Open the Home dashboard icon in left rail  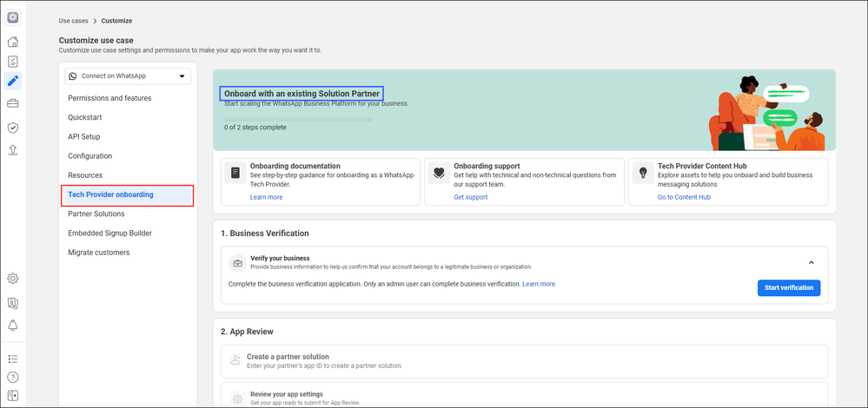[13, 42]
